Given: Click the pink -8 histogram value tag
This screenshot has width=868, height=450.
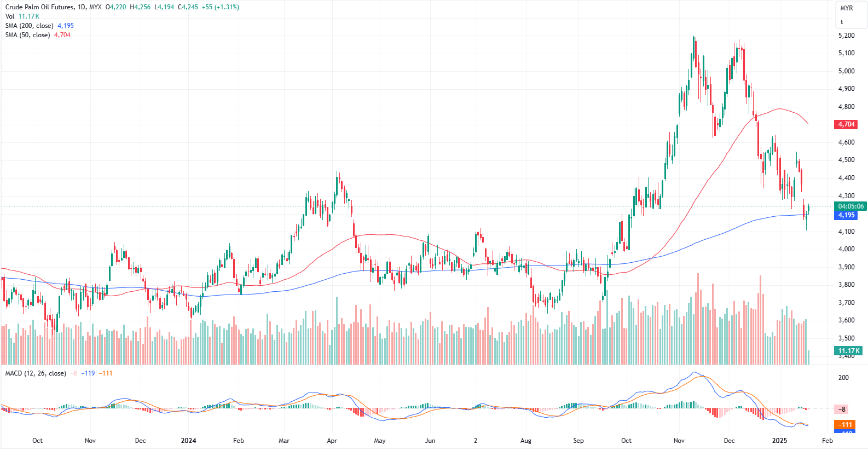Looking at the screenshot, I should click(x=842, y=409).
